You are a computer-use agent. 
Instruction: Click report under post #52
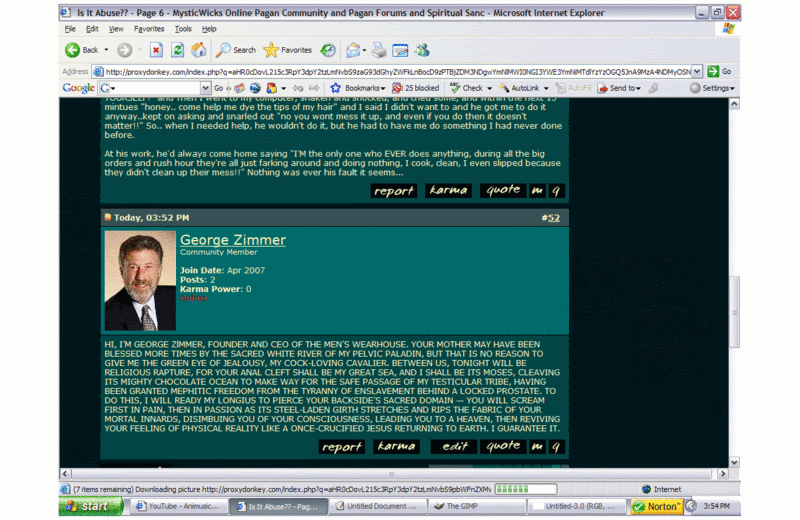[x=342, y=447]
